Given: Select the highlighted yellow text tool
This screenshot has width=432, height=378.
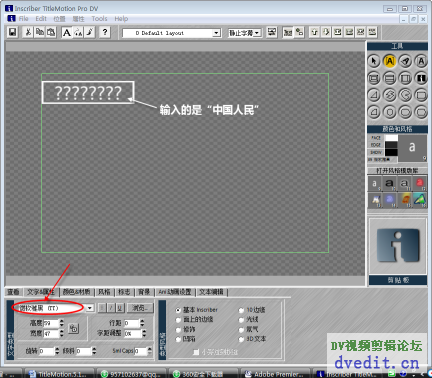Looking at the screenshot, I should (389, 61).
